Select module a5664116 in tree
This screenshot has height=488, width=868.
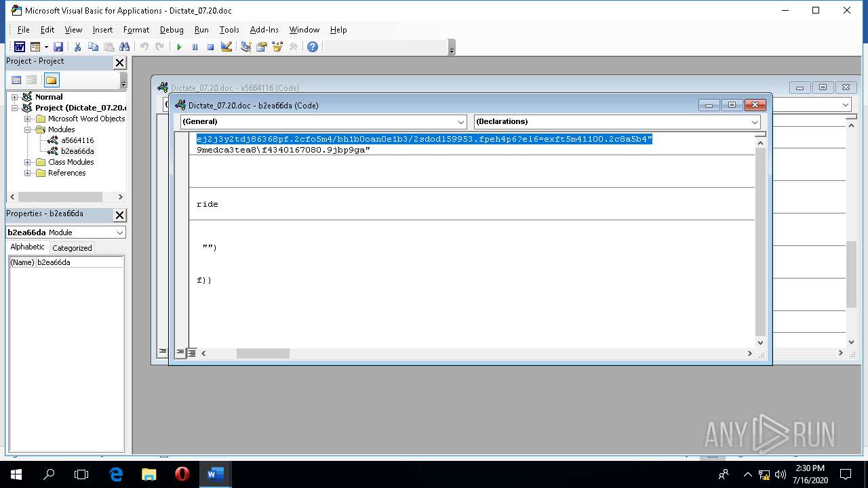point(77,140)
